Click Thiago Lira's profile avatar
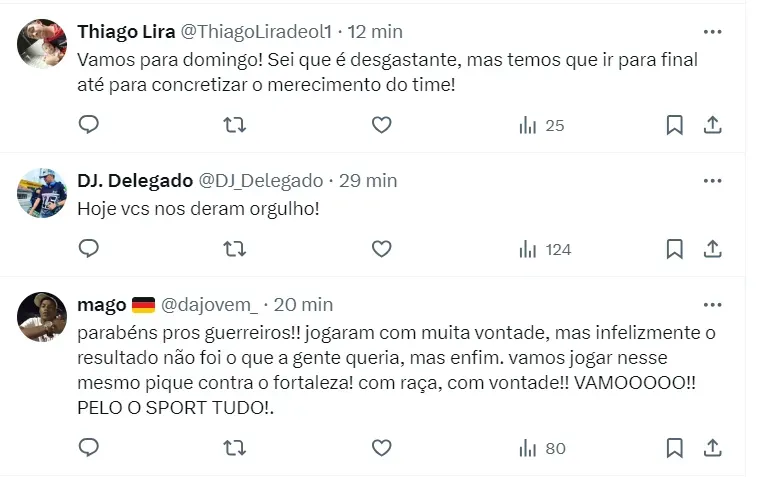The height and width of the screenshot is (477, 760). click(x=42, y=44)
